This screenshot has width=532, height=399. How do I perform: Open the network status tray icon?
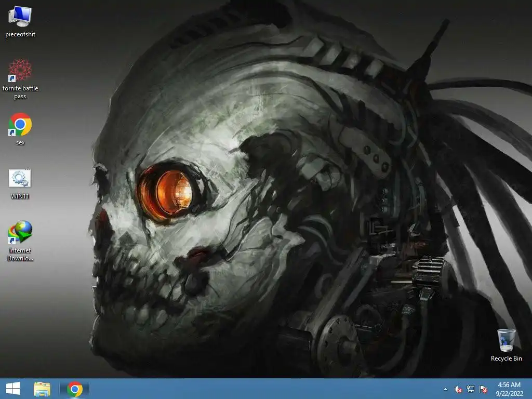click(471, 389)
